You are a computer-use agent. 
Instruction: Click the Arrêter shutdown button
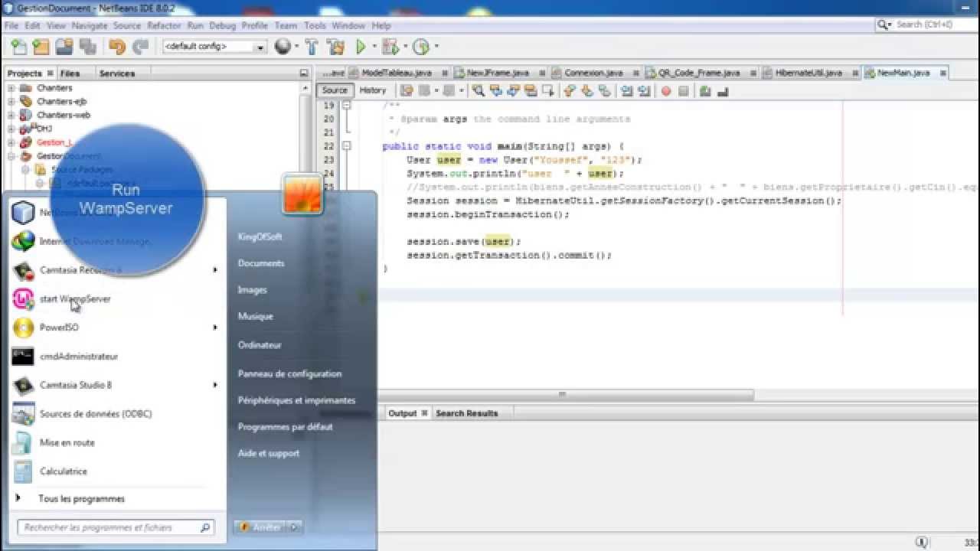point(260,527)
